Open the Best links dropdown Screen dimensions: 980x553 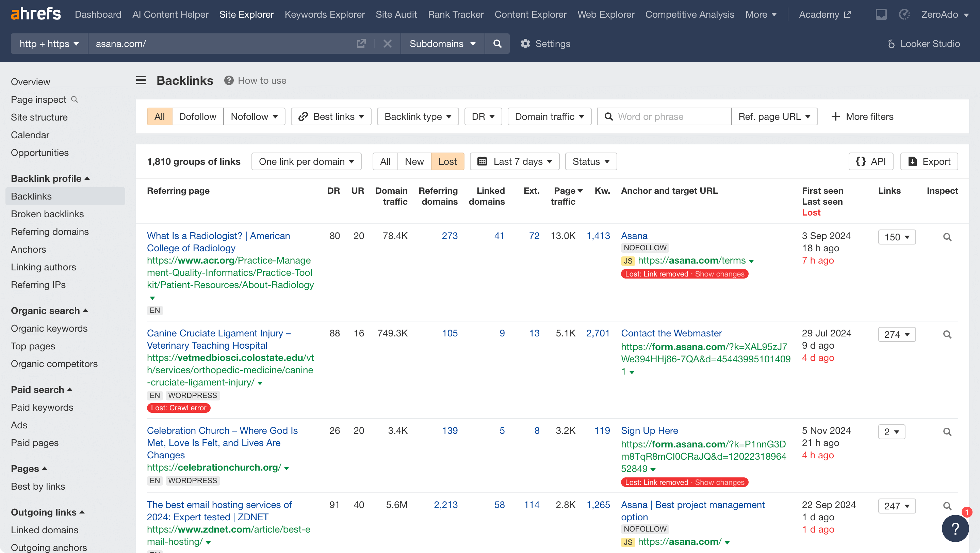tap(331, 116)
